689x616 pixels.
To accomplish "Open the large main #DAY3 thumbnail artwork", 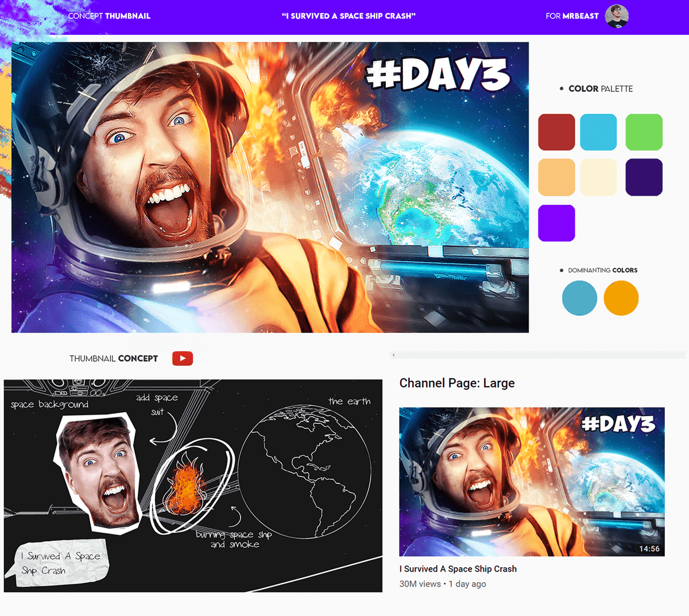I will [x=270, y=187].
